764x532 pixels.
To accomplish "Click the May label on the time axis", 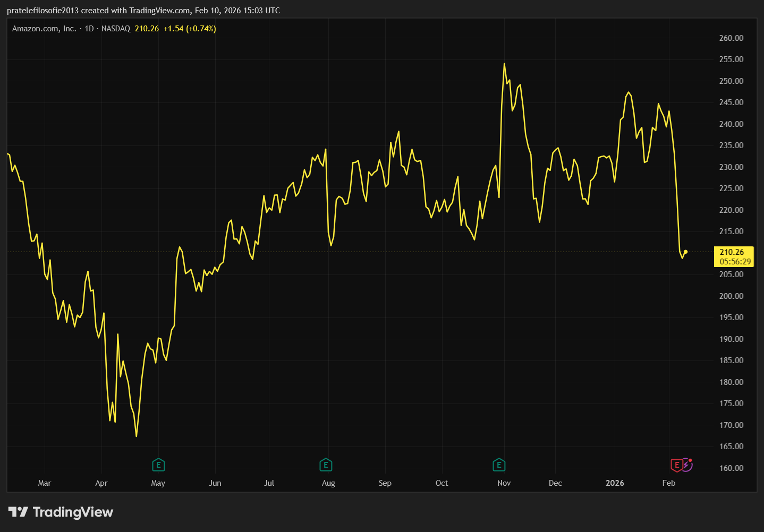I will click(x=158, y=483).
